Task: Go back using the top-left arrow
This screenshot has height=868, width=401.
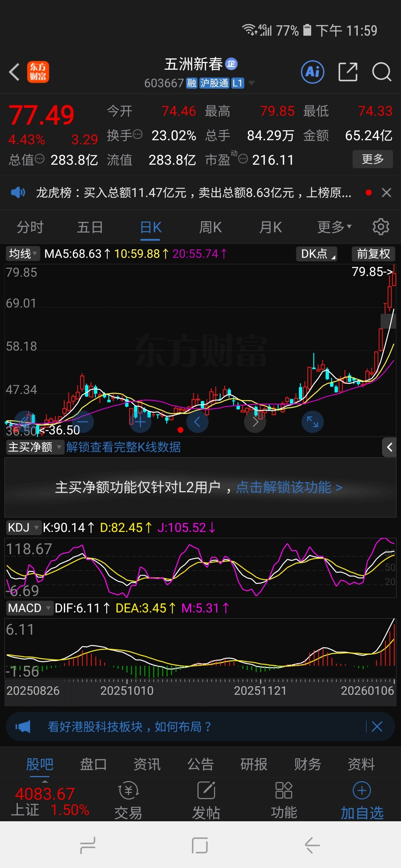Action: coord(14,72)
